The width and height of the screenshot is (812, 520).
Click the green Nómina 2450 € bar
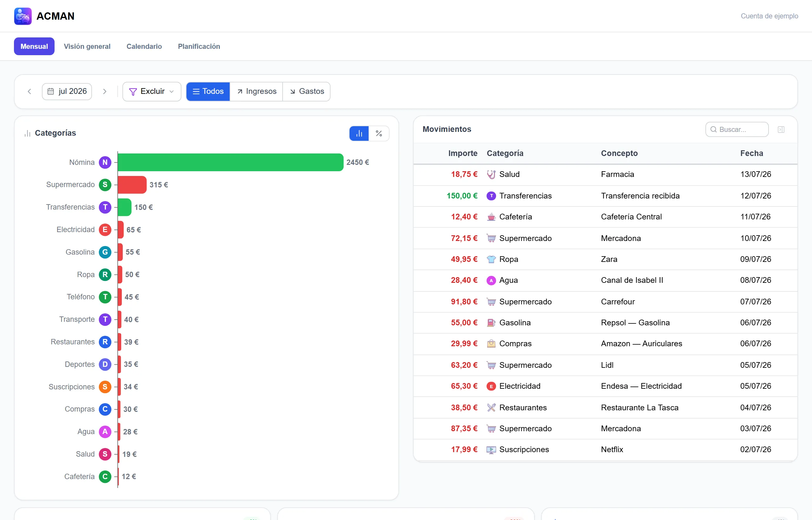click(x=231, y=162)
